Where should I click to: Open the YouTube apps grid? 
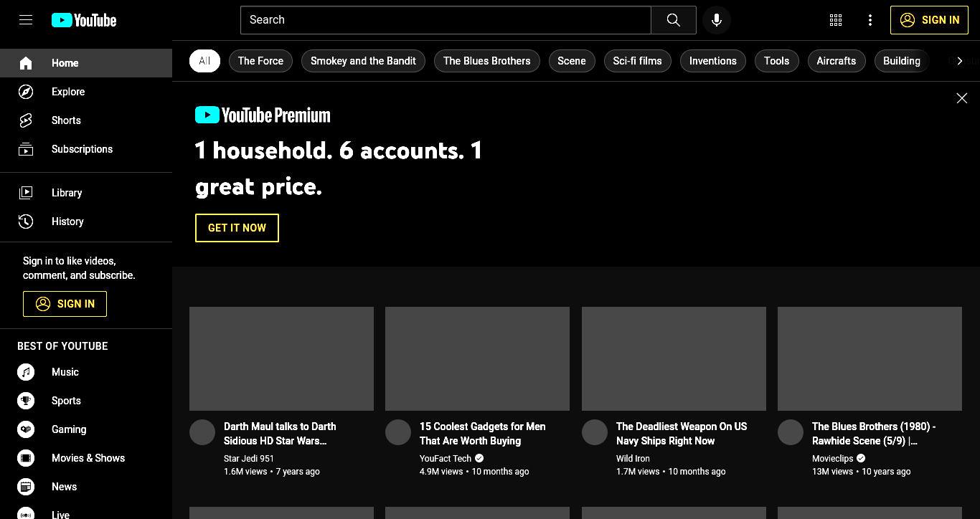coord(836,20)
